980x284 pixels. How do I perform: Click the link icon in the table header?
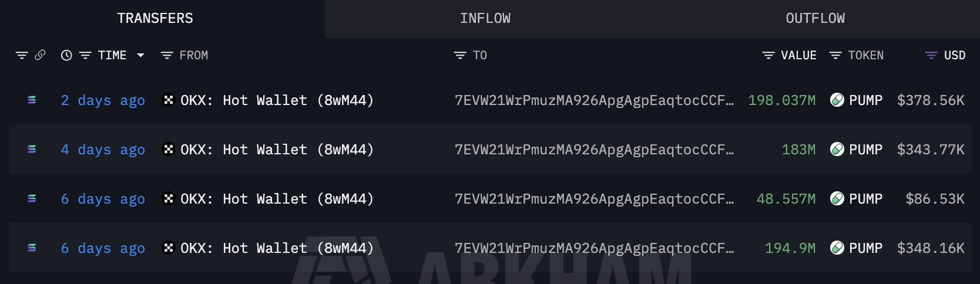tap(40, 55)
